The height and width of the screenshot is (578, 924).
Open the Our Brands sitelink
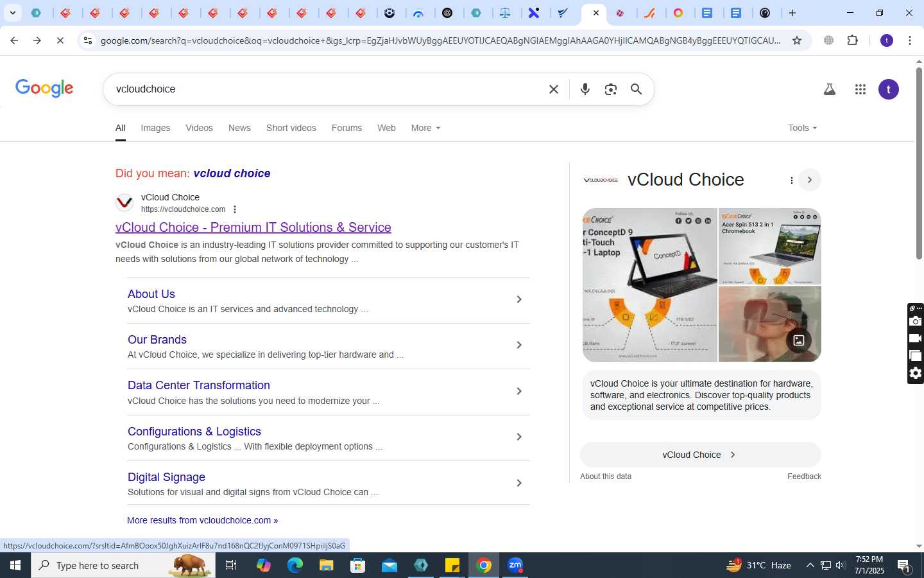(157, 340)
